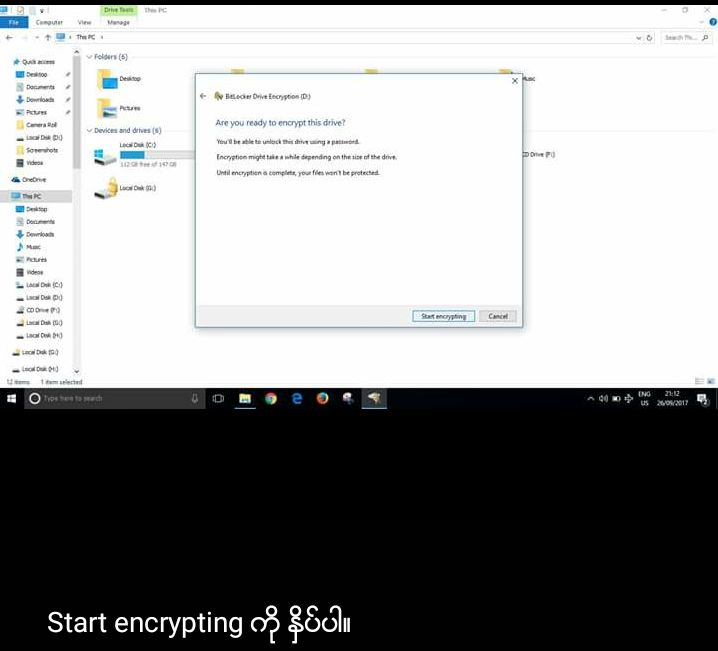Open the clock and date flyout

tap(672, 398)
